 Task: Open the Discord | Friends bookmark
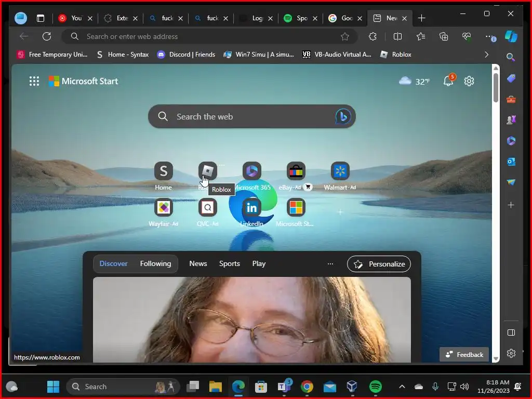(x=186, y=55)
